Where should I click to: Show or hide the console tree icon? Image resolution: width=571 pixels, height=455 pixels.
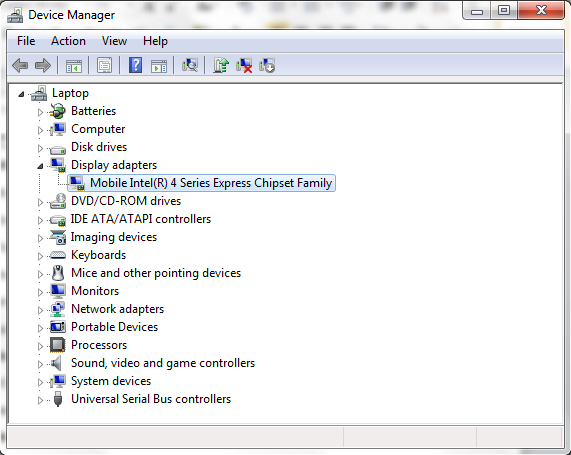click(x=74, y=66)
